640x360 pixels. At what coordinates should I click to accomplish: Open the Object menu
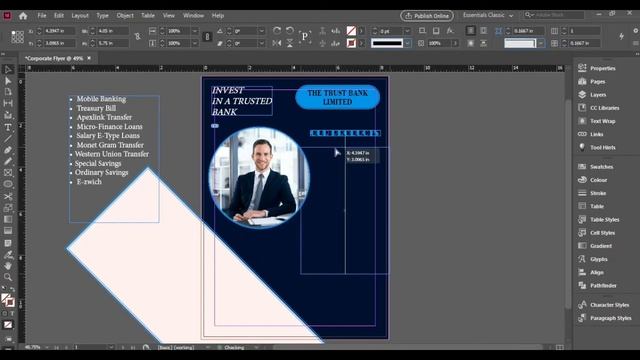click(125, 16)
